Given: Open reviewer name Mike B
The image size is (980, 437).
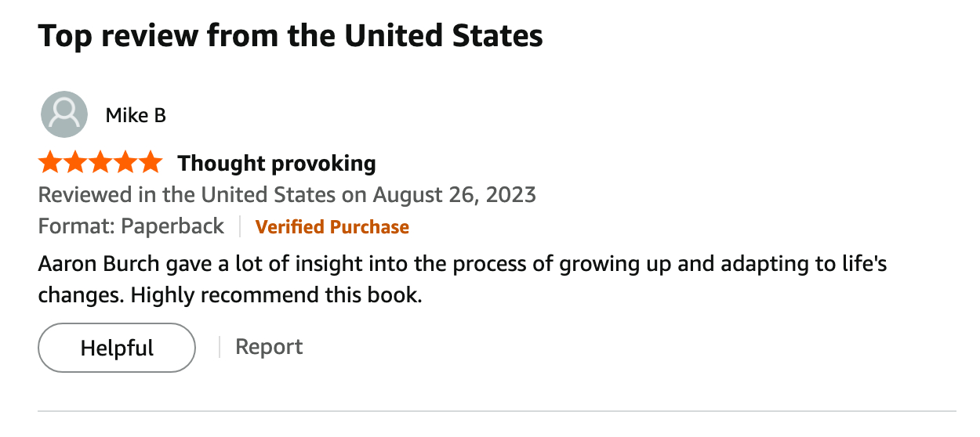Looking at the screenshot, I should pos(136,116).
